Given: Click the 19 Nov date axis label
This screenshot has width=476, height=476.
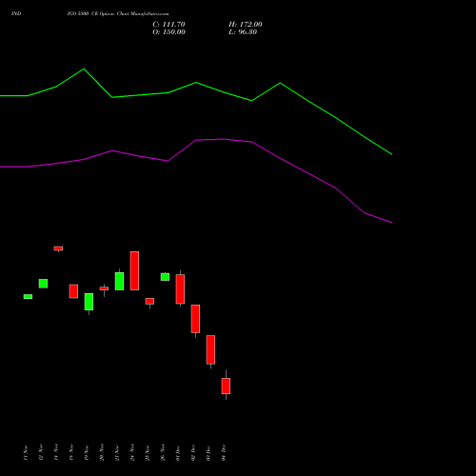Looking at the screenshot, I should tap(87, 452).
